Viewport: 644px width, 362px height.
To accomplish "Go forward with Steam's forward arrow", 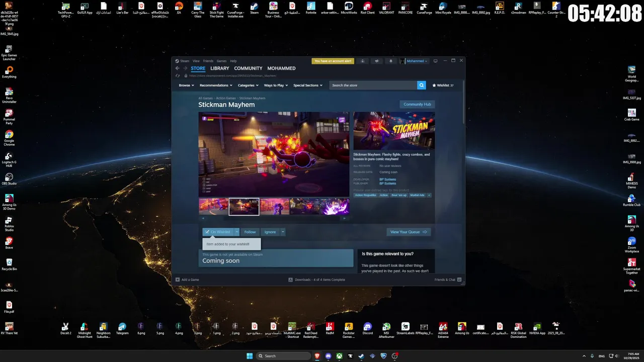I will click(185, 68).
